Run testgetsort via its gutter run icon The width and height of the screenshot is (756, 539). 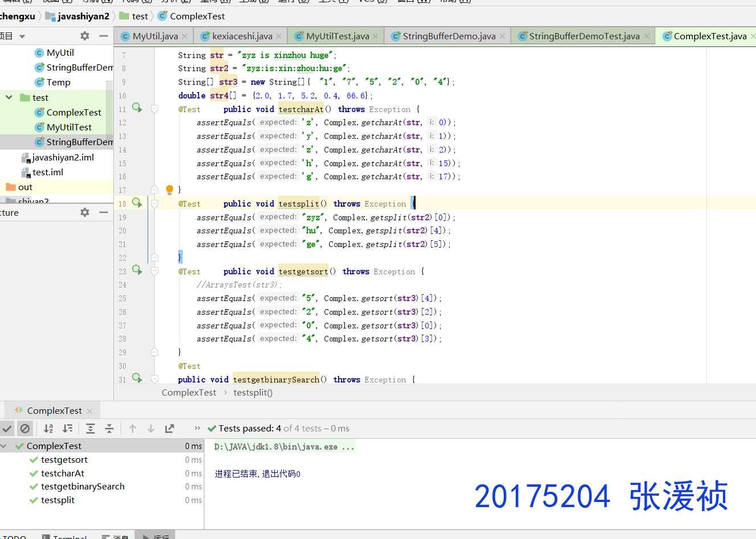(x=137, y=270)
